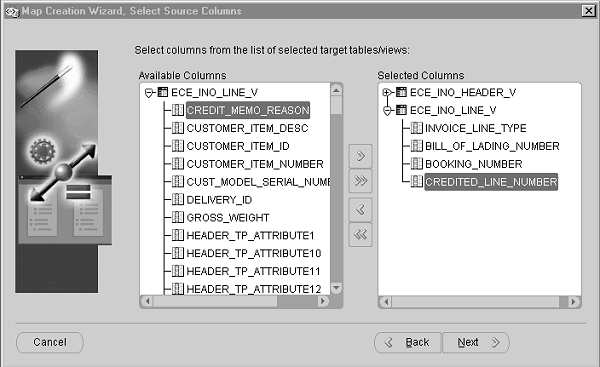
Task: Cancel the Map Creation Wizard
Action: pyautogui.click(x=50, y=342)
